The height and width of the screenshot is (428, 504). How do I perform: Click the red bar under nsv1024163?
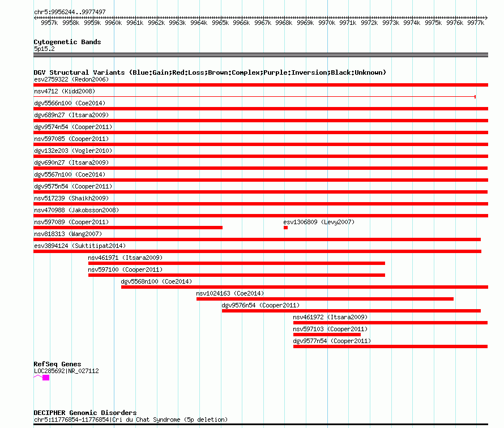pyautogui.click(x=325, y=299)
